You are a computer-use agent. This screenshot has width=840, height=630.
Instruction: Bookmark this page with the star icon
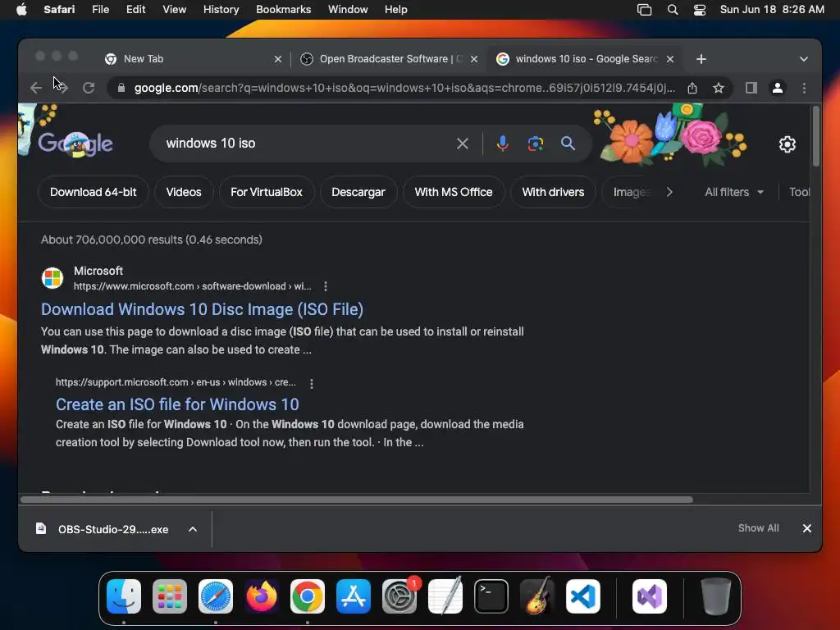pos(719,88)
